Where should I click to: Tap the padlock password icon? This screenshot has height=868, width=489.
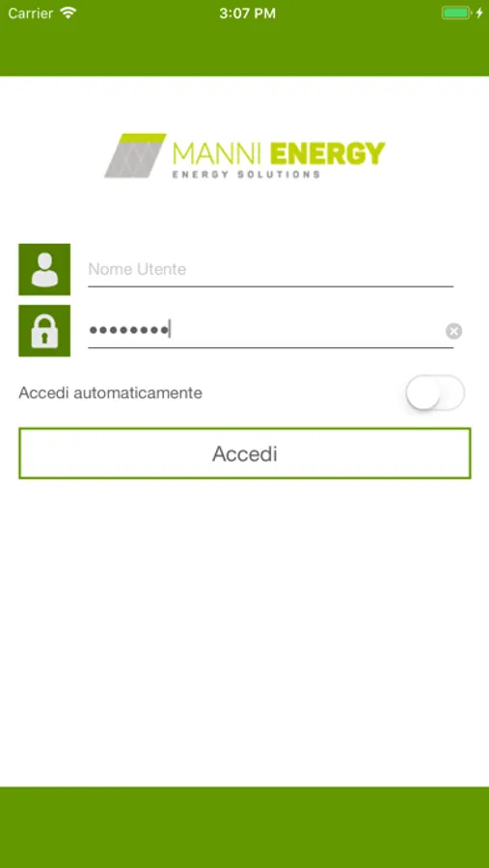tap(44, 331)
